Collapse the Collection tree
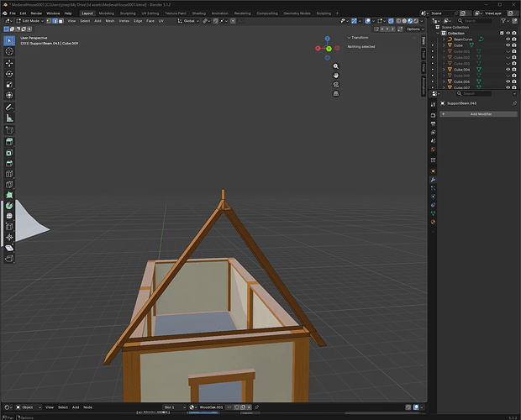 pos(438,34)
